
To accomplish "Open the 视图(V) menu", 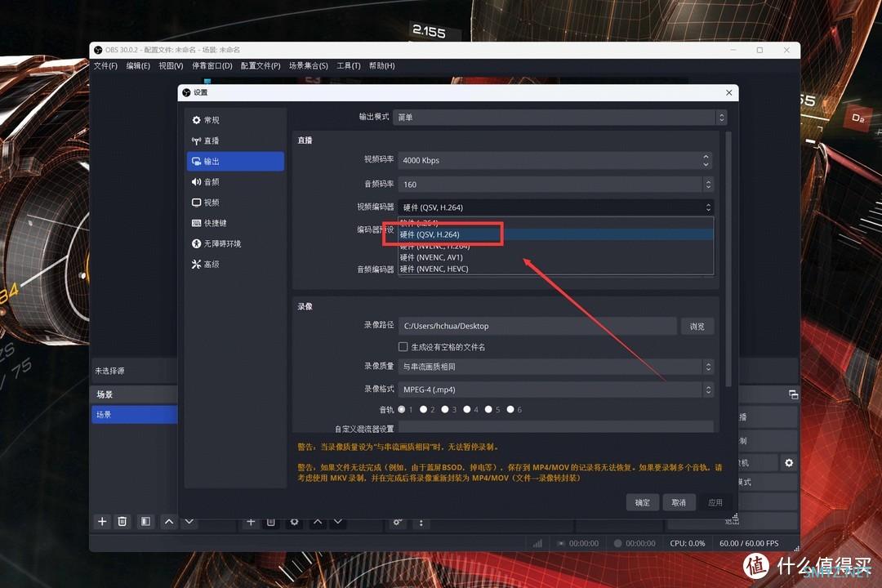I will click(x=171, y=66).
